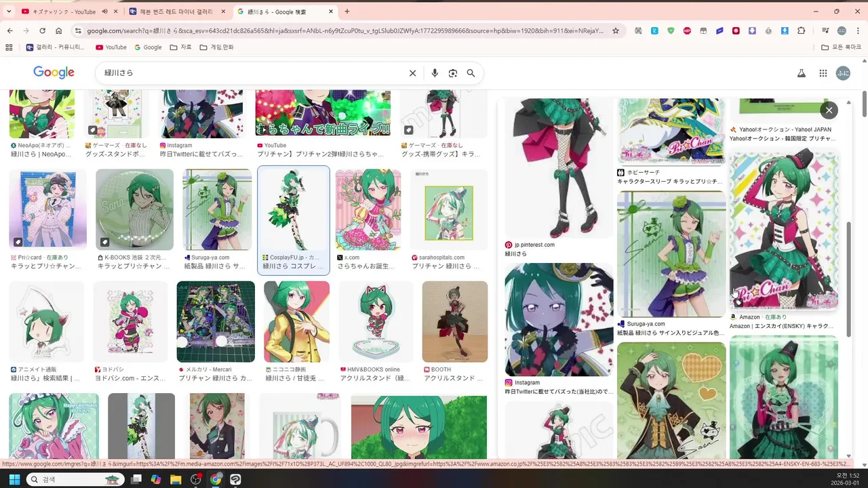Bookmark this page with star icon
868x488 pixels.
pos(616,30)
